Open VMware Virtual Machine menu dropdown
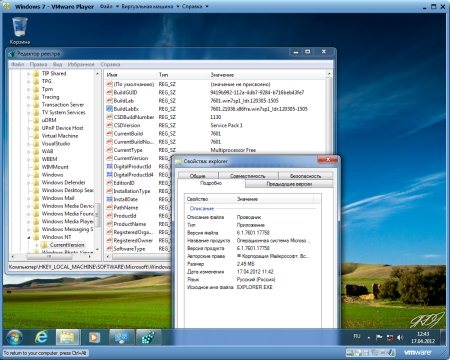 click(150, 6)
